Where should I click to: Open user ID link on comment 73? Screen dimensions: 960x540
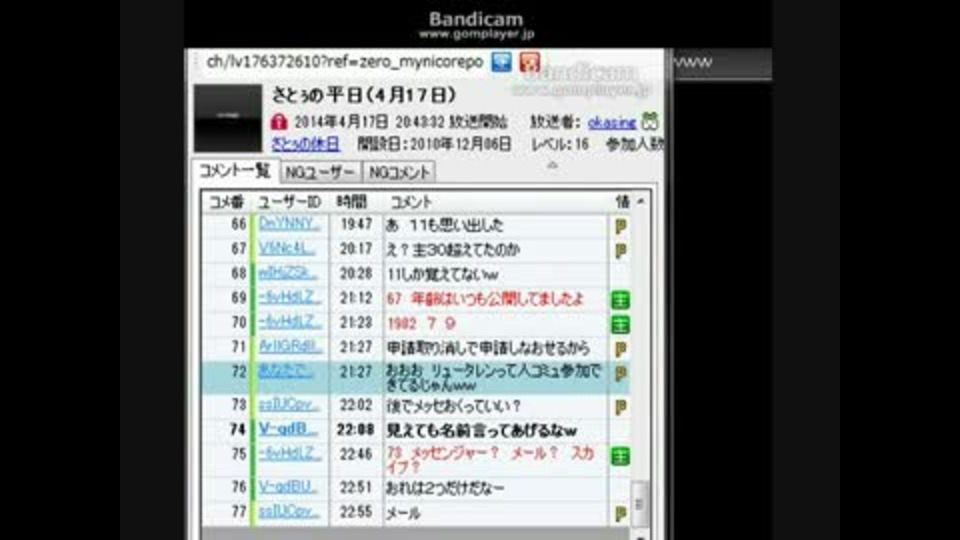[x=289, y=404]
